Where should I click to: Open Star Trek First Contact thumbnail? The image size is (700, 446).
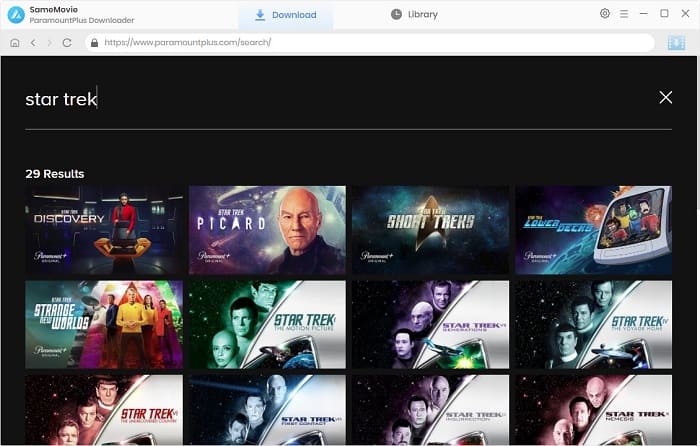(x=267, y=410)
